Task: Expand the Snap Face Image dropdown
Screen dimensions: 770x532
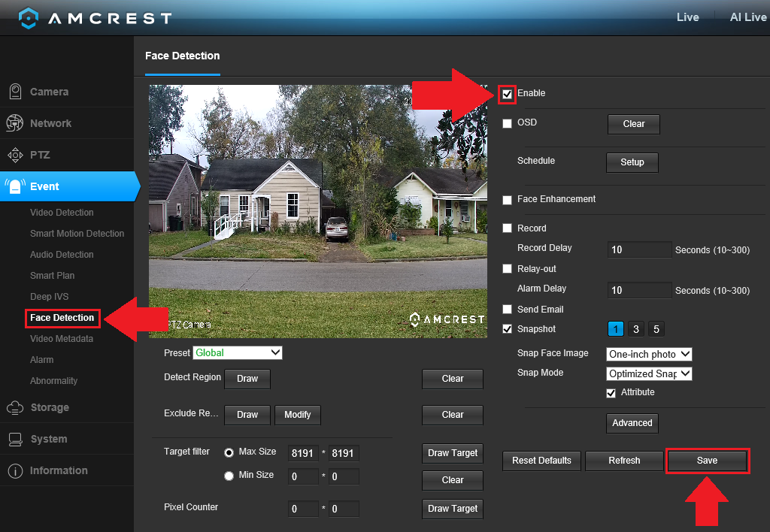Action: [649, 354]
